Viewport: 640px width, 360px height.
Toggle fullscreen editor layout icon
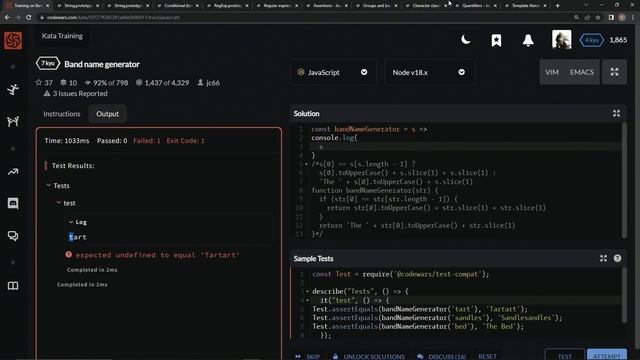[x=614, y=72]
